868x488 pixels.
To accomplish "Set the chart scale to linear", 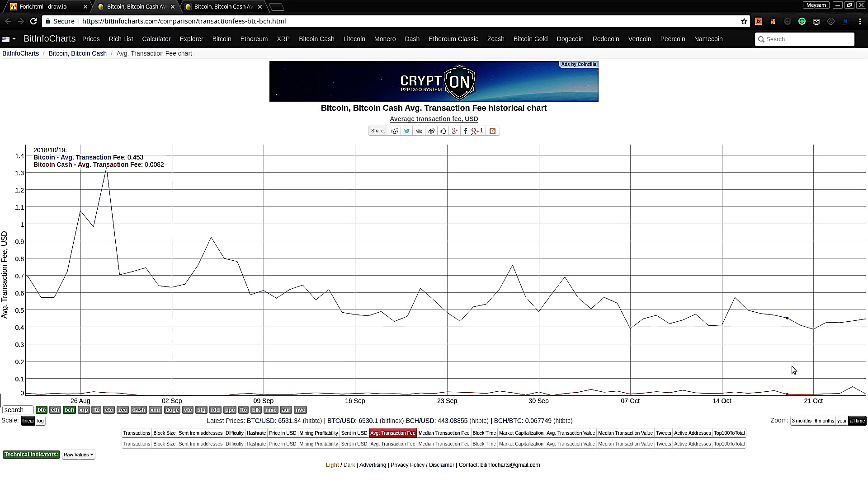I will (28, 421).
